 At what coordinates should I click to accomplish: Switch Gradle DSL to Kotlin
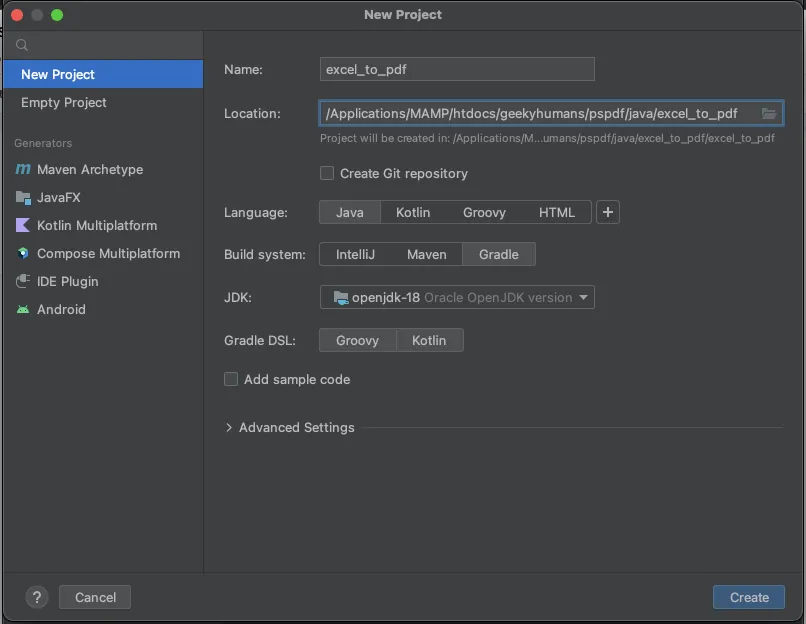coord(429,340)
